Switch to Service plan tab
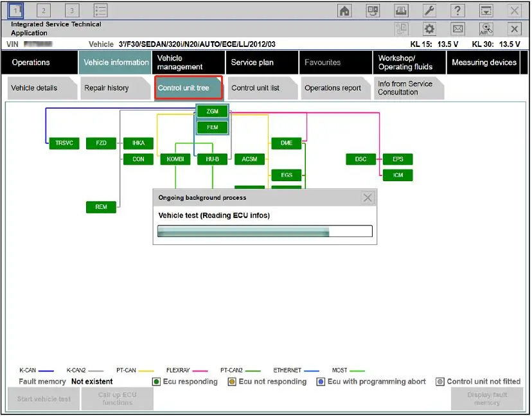This screenshot has height=417, width=532. coord(262,62)
